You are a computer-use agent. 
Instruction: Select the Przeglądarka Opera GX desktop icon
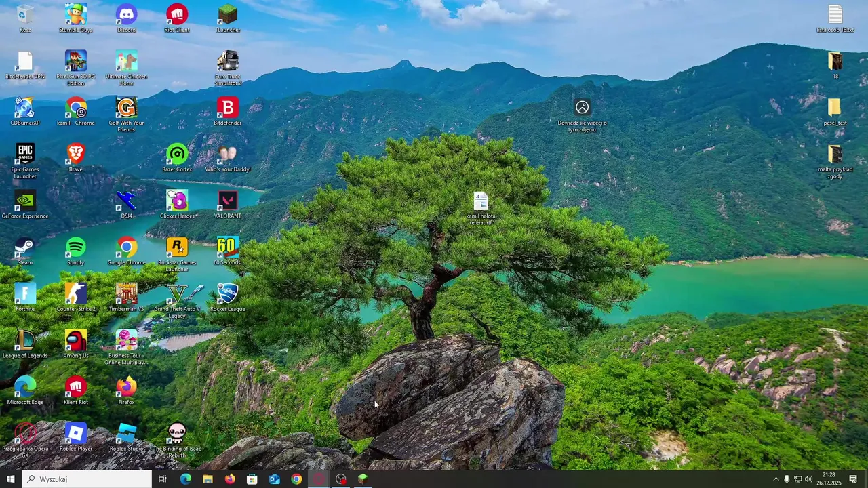(x=25, y=440)
